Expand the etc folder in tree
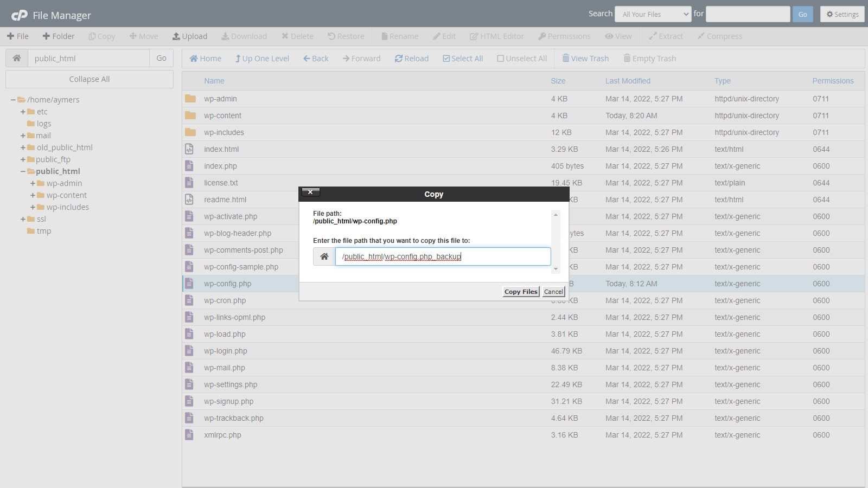The width and height of the screenshot is (868, 488). coord(23,112)
